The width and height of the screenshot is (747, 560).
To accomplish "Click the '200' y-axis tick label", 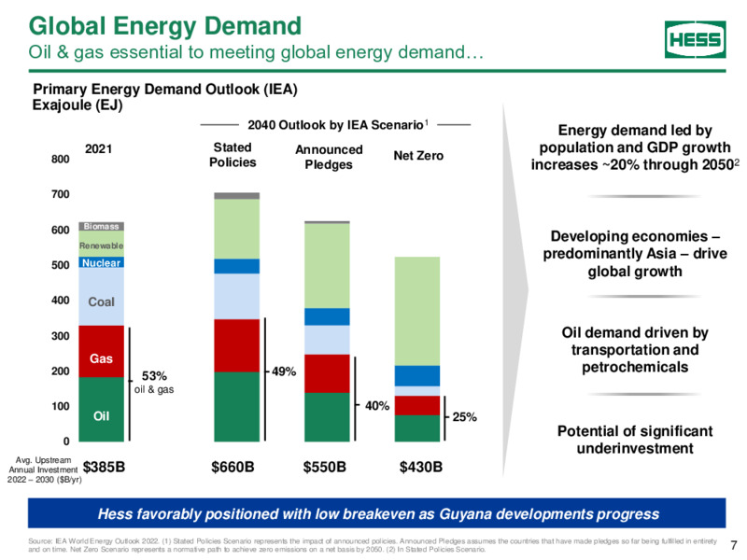I will tap(61, 371).
